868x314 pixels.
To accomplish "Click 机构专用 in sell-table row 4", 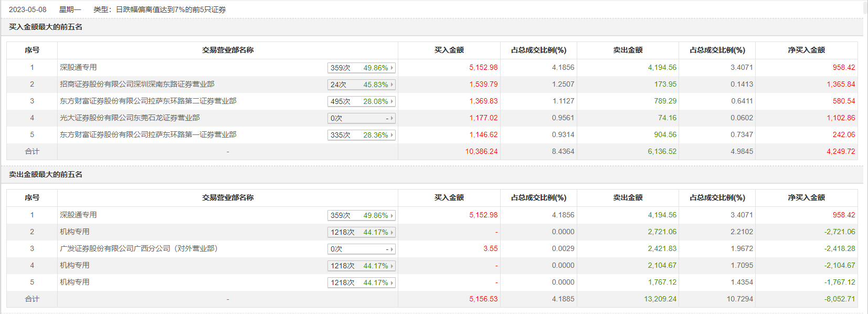I will point(75,265).
